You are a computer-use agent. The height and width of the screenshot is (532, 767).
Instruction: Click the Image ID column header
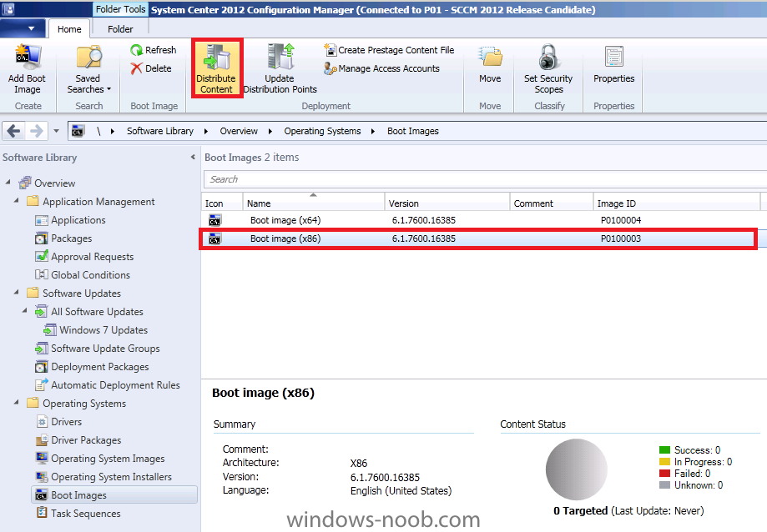point(677,203)
